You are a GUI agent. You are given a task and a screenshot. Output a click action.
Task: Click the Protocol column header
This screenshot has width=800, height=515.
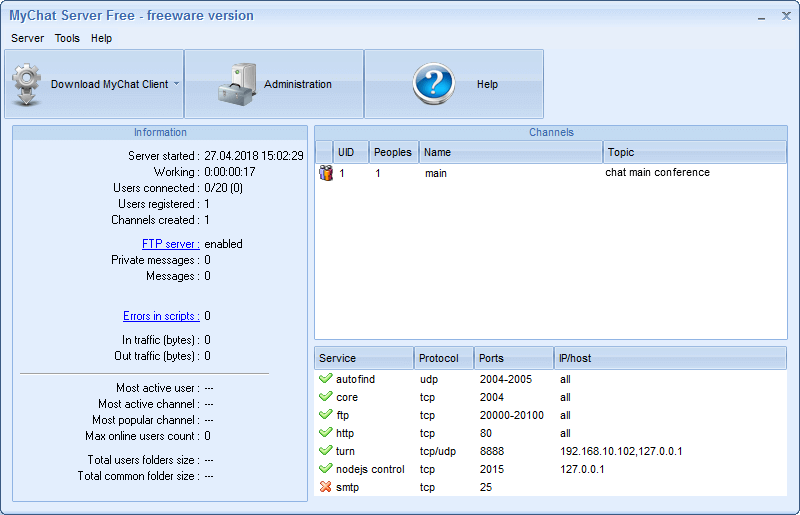tap(443, 358)
